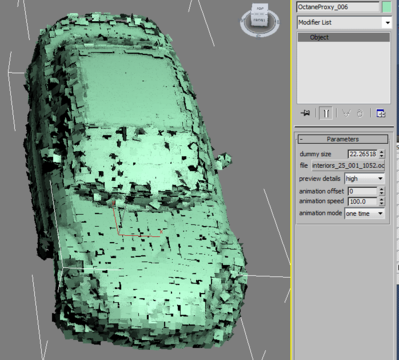Click the animation speed value field
Screen dimensions: 399x360
click(362, 202)
